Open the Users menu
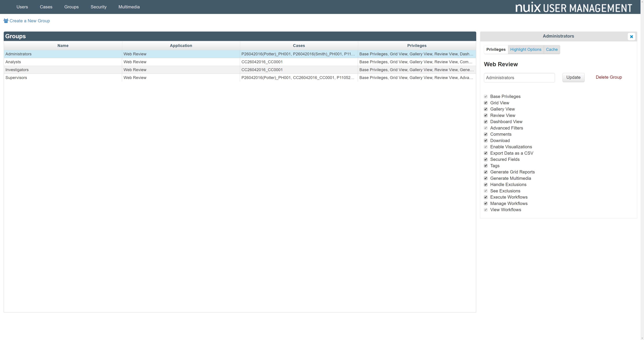 (22, 7)
